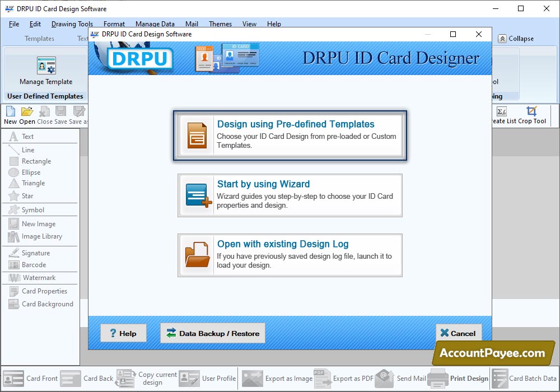The height and width of the screenshot is (392, 560).
Task: Maximize the DRPU dialog window
Action: (x=453, y=34)
